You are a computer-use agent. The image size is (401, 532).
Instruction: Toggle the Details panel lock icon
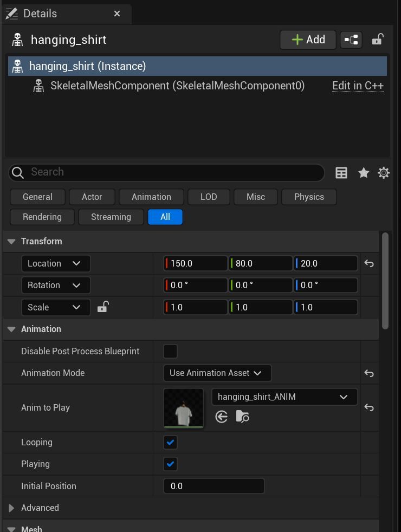pyautogui.click(x=377, y=40)
